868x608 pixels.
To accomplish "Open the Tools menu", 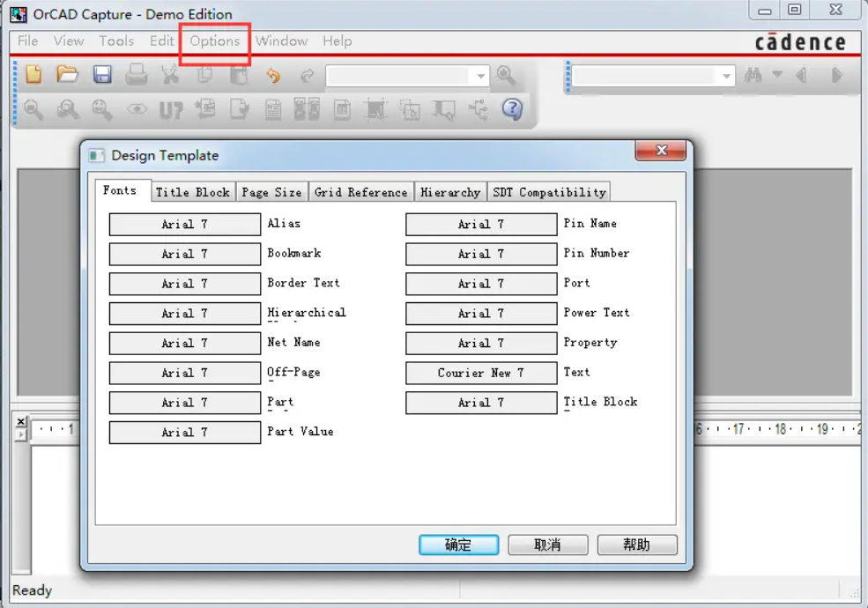I will point(116,41).
